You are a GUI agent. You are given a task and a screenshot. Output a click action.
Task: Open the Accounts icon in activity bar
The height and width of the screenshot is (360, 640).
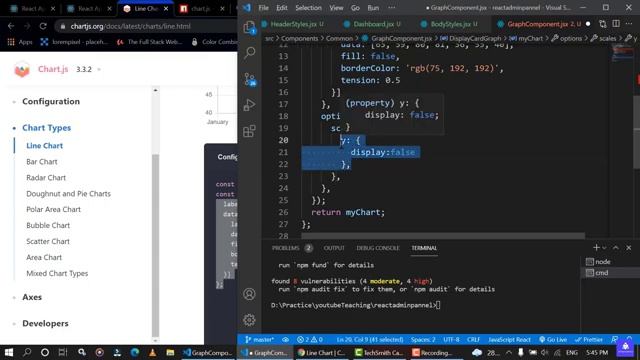coord(249,294)
